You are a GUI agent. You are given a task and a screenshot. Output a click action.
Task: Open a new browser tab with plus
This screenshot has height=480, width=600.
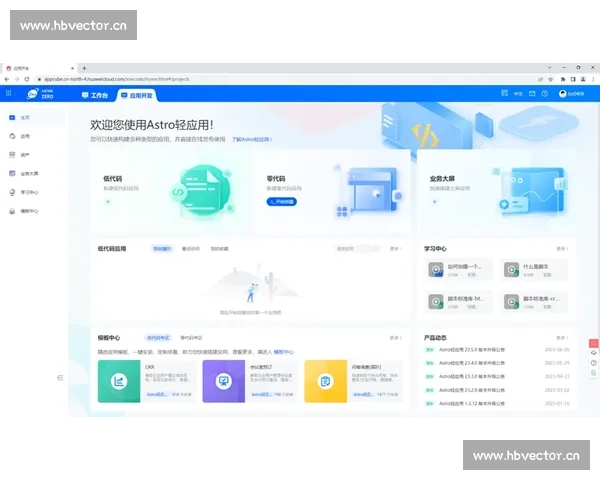click(84, 68)
